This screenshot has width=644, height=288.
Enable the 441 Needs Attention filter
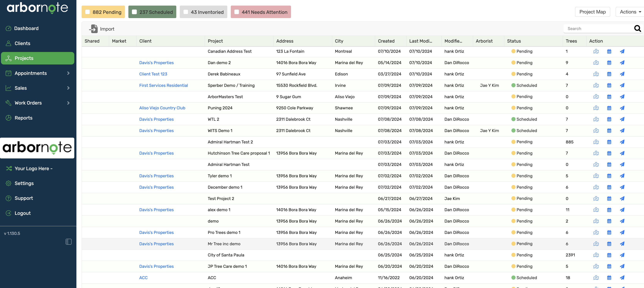tap(237, 12)
